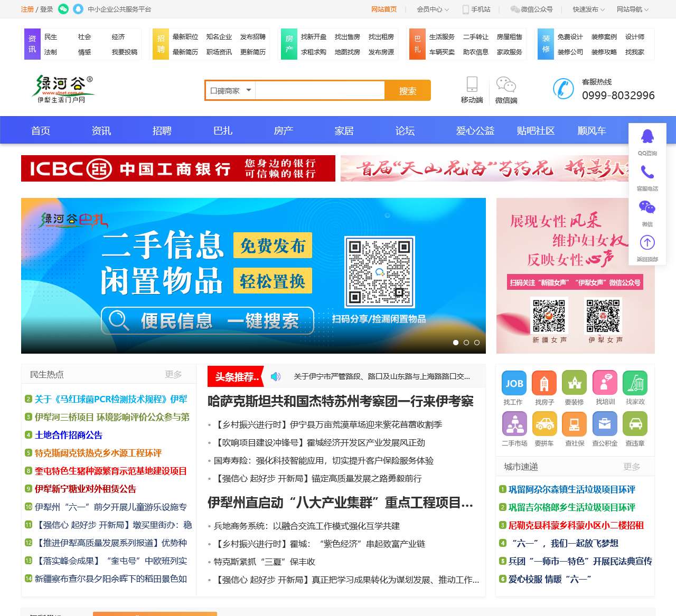Expand the 会员中心 dropdown menu

[x=429, y=9]
